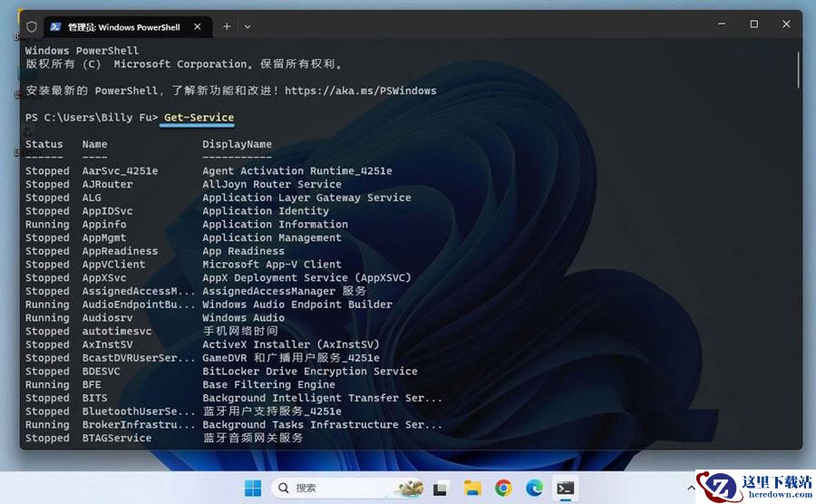Close the PowerShell tab with its X

tap(198, 26)
